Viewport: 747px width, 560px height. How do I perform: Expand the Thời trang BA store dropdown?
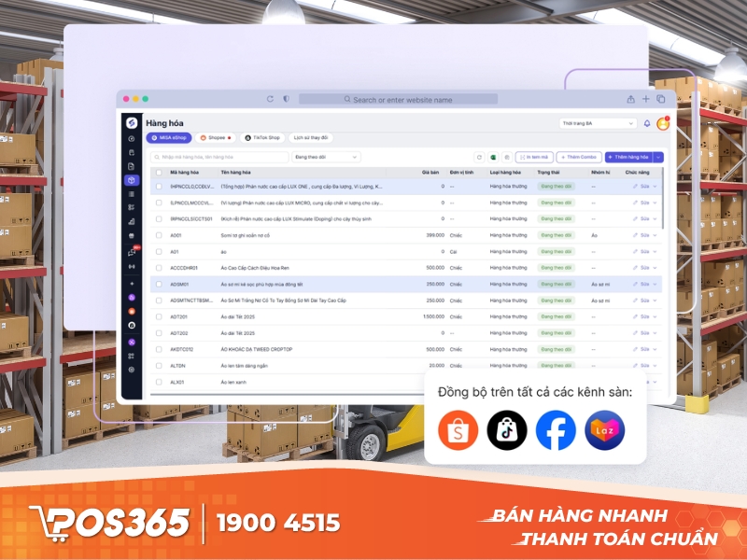pos(598,122)
